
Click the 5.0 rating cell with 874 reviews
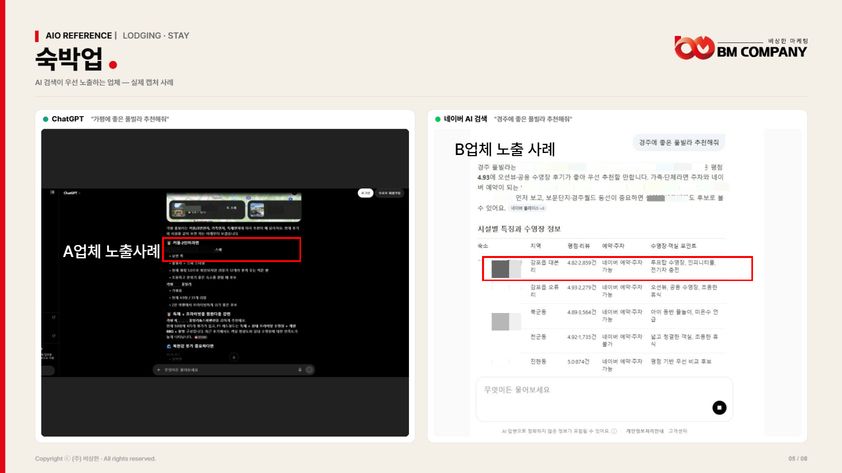pos(578,362)
